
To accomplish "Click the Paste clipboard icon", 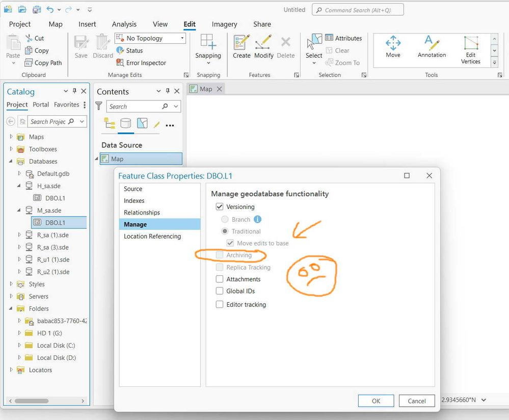I will point(13,42).
